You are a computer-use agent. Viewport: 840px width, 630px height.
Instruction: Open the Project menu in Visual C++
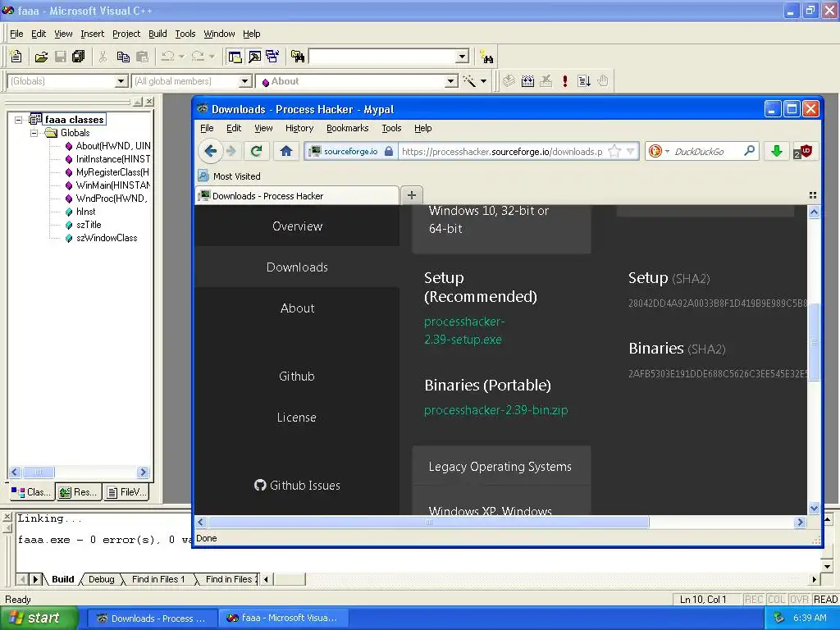(126, 34)
